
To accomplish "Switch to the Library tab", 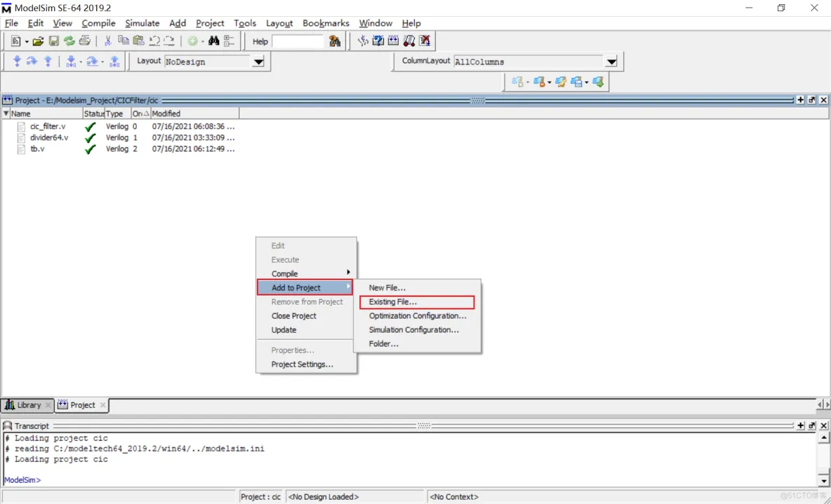I will (x=27, y=405).
